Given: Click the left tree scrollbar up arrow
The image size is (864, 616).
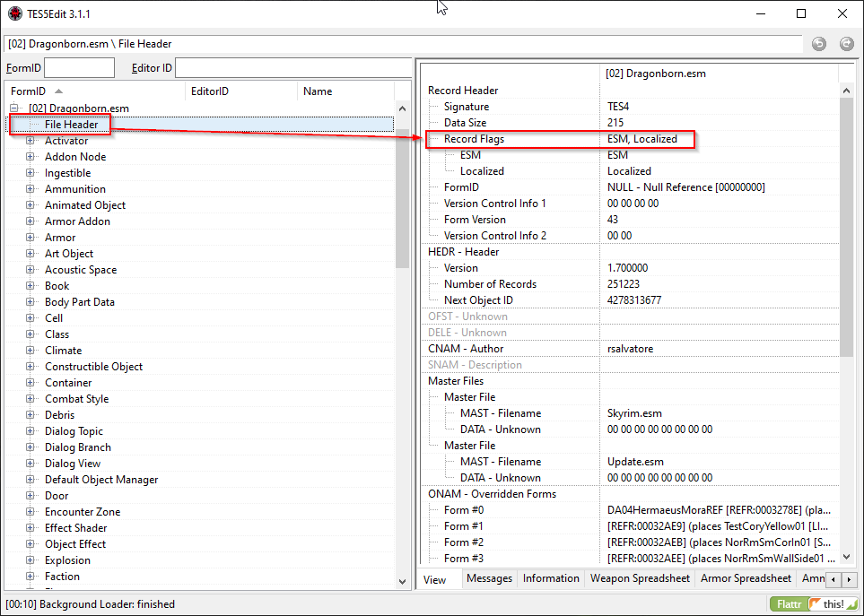Looking at the screenshot, I should coord(402,108).
